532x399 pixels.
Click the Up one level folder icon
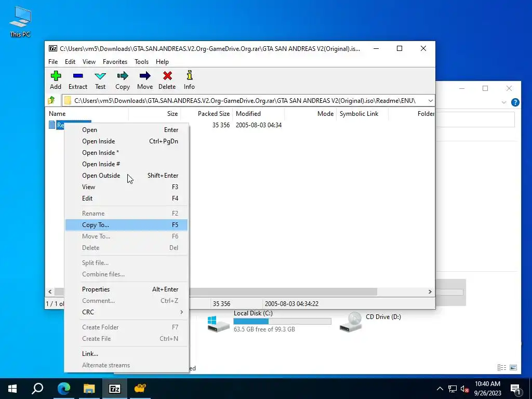(x=51, y=100)
